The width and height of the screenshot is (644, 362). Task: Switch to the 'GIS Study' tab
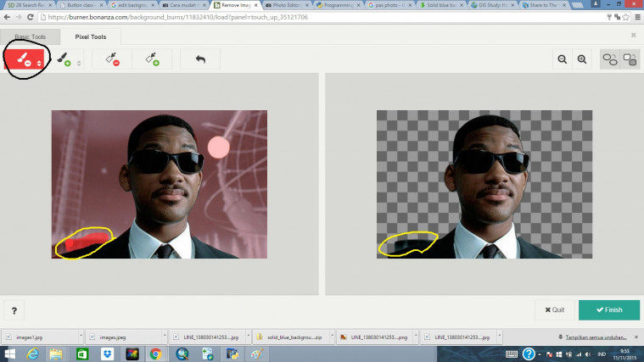coord(491,5)
